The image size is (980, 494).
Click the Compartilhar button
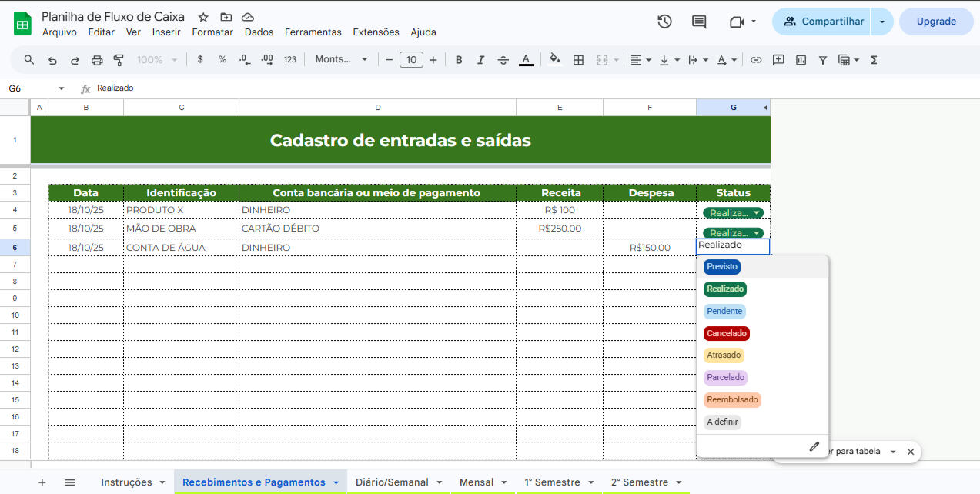click(824, 22)
